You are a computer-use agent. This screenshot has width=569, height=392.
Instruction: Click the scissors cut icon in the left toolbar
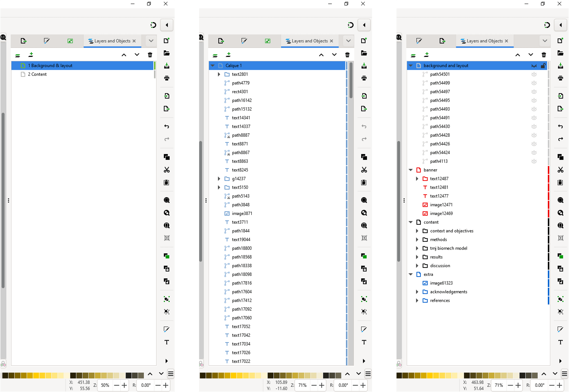click(167, 170)
